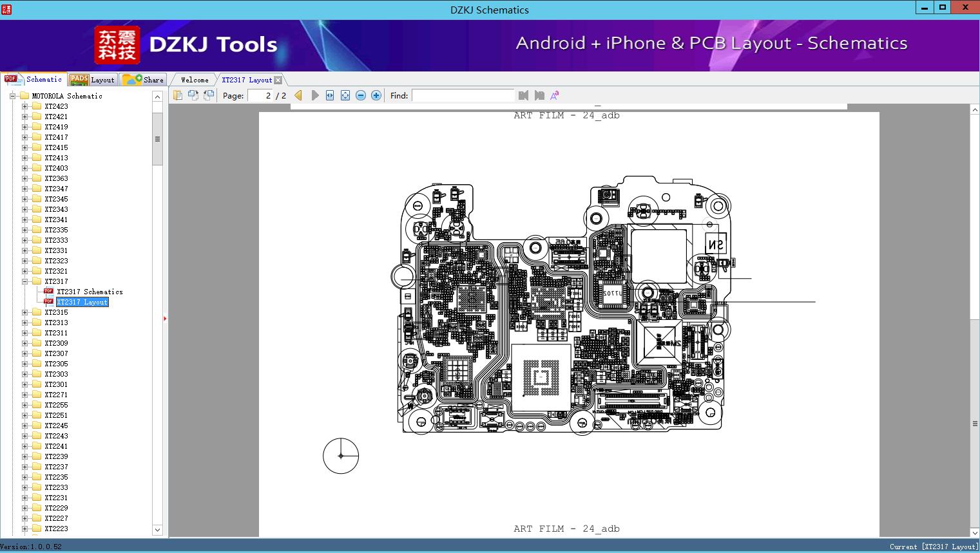Open the Welcome tab
The image size is (980, 553).
pyautogui.click(x=195, y=80)
